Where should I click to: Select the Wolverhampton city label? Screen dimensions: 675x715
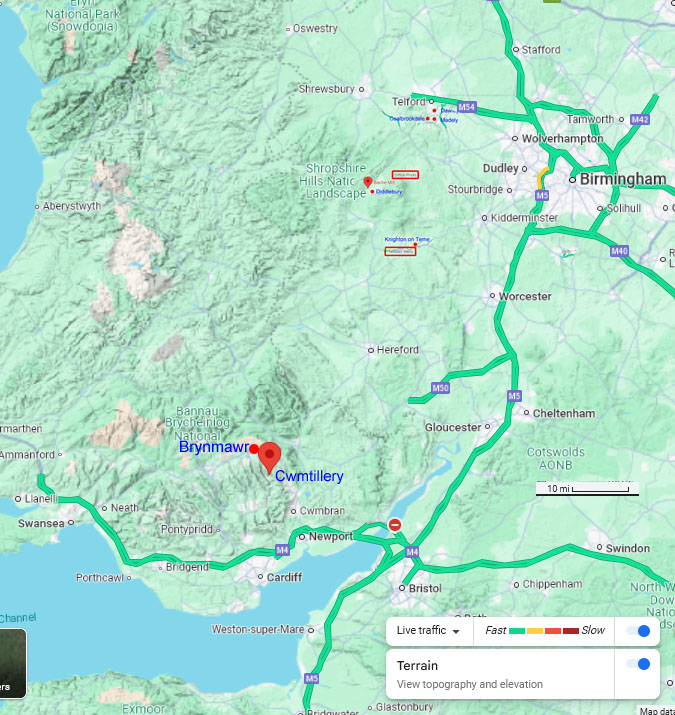(562, 139)
